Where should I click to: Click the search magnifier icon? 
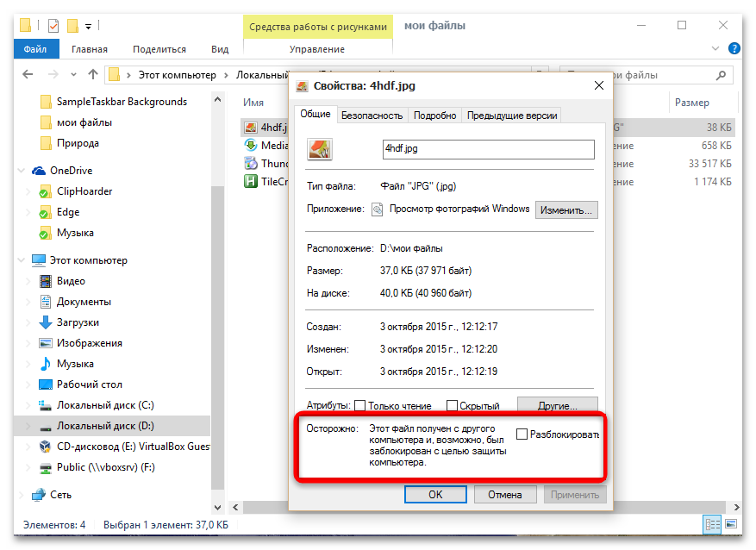(722, 75)
